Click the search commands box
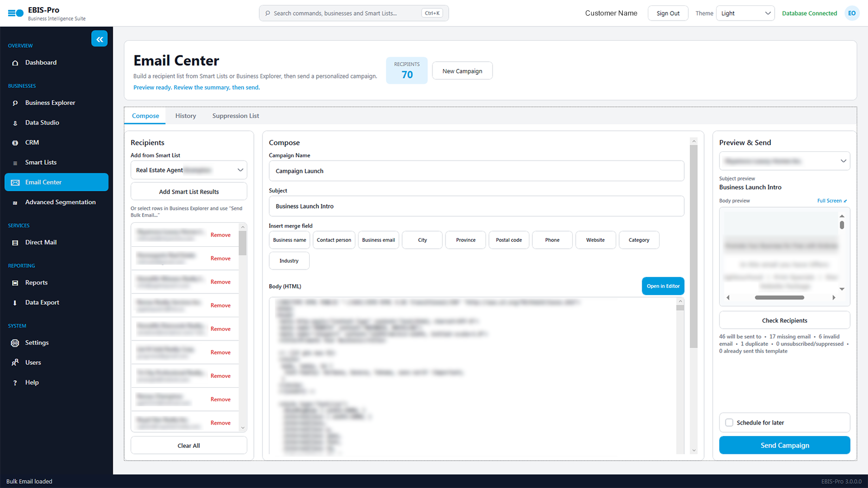 (x=354, y=13)
